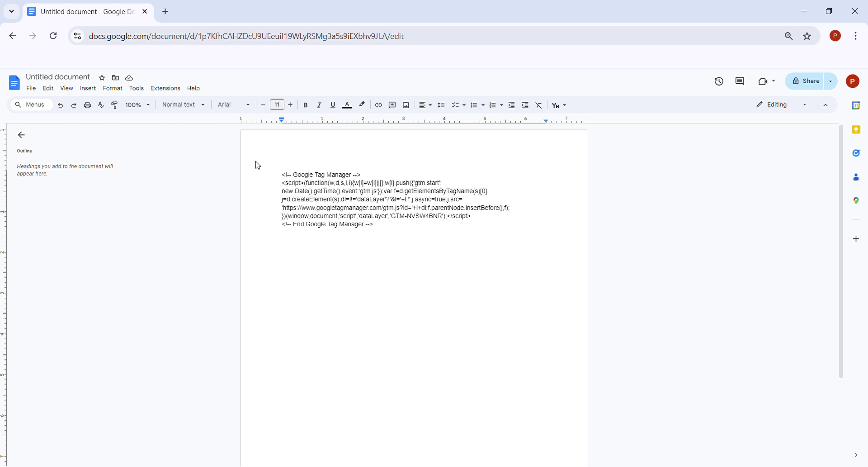Insert an image

coord(406,105)
